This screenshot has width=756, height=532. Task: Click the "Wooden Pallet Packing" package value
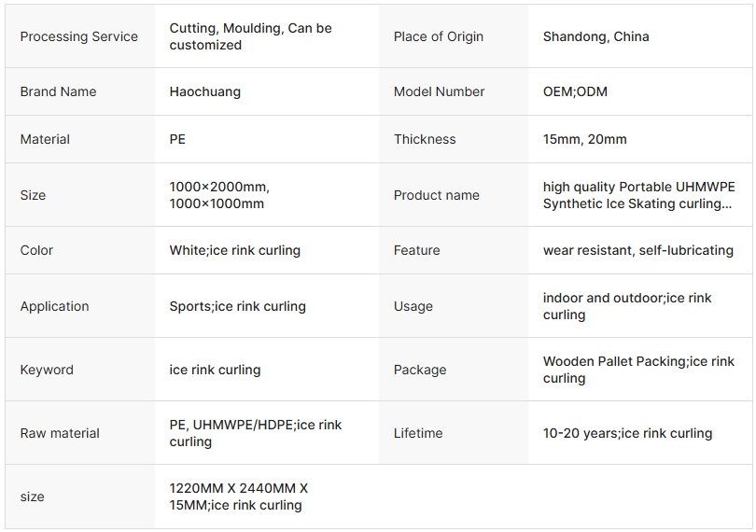638,370
